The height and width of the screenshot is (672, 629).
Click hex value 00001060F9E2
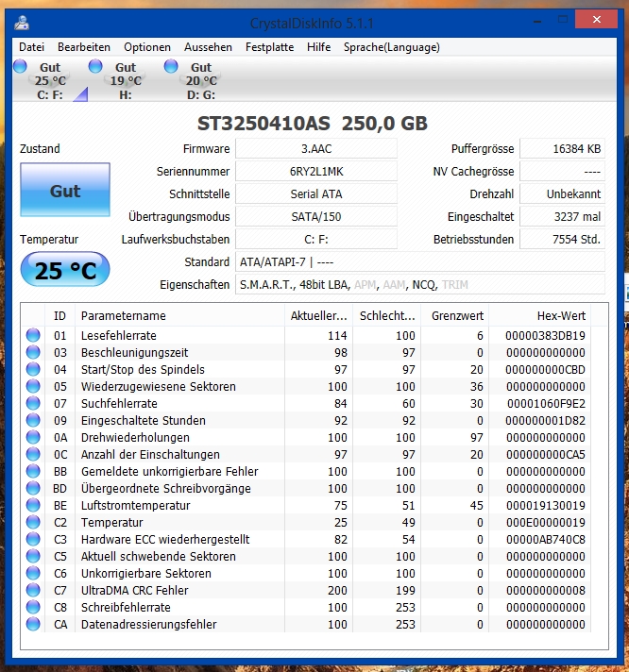click(546, 403)
